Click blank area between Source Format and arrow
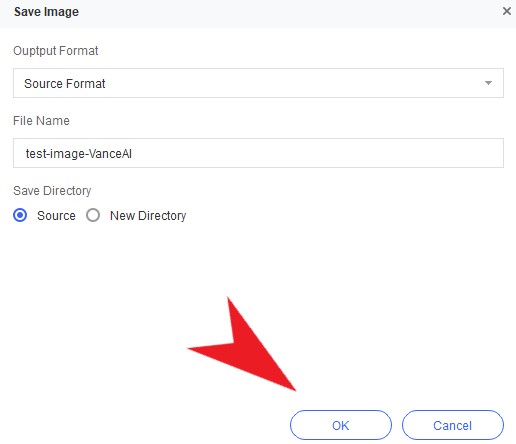The width and height of the screenshot is (516, 444). click(293, 83)
